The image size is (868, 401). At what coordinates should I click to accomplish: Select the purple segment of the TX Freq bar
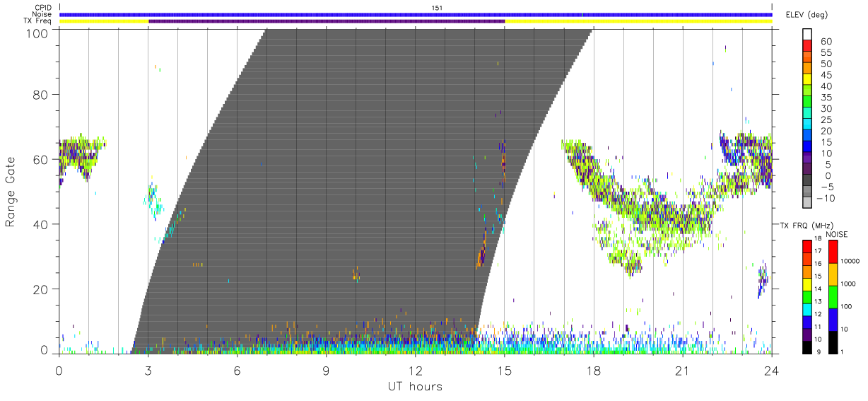click(327, 21)
